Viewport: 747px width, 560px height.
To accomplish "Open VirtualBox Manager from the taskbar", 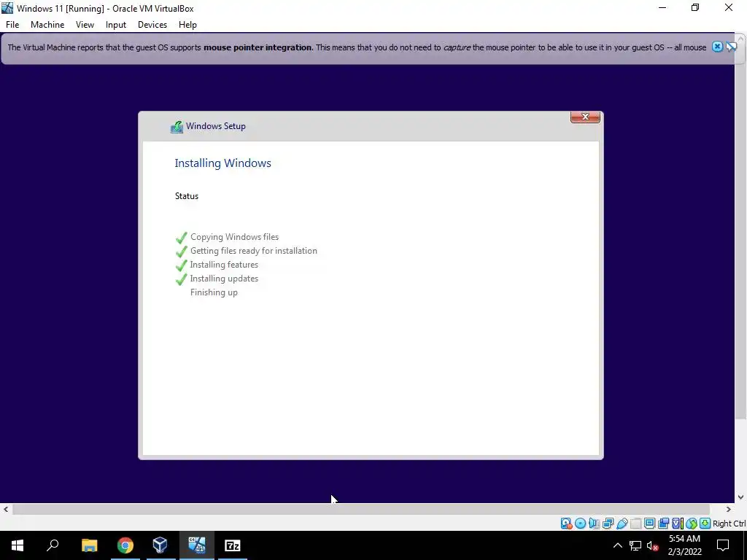I will [x=160, y=545].
